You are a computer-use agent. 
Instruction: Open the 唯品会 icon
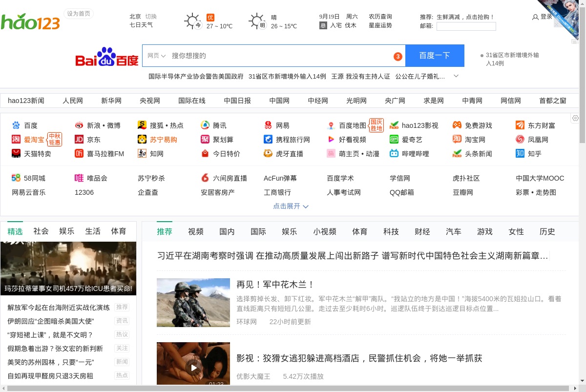coord(79,178)
